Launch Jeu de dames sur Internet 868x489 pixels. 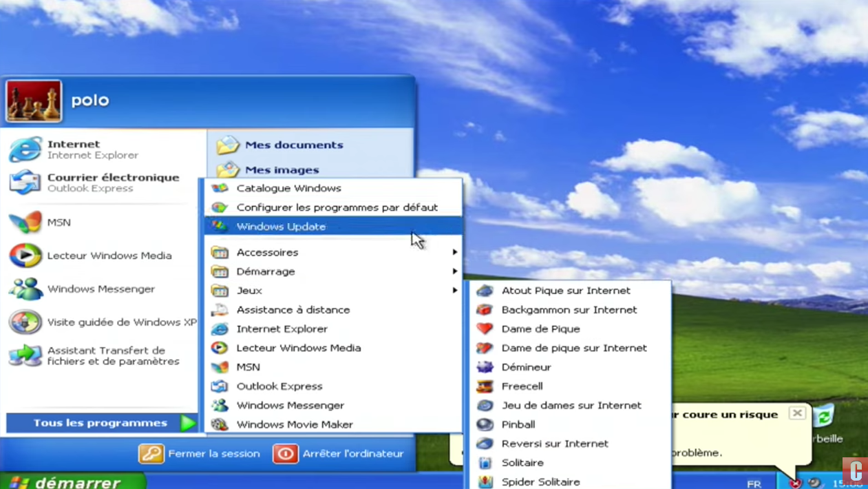(571, 406)
